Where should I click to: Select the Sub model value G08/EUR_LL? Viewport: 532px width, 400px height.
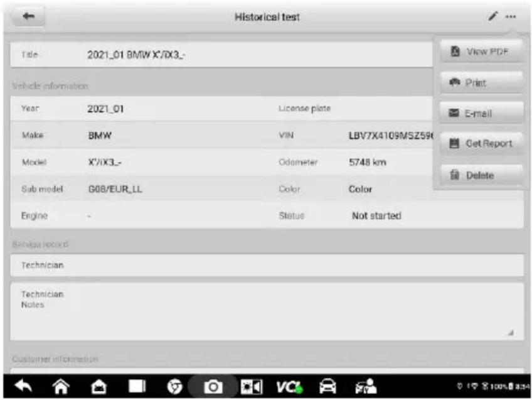pyautogui.click(x=115, y=189)
